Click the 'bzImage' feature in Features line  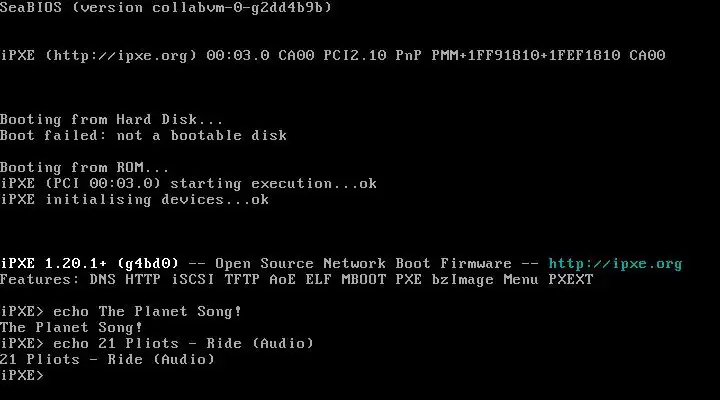[x=462, y=280]
